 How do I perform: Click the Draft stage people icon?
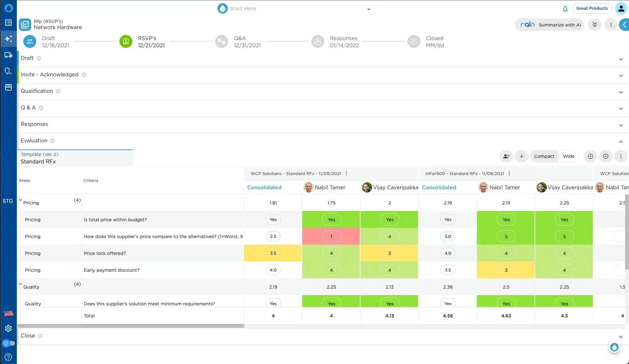point(30,41)
